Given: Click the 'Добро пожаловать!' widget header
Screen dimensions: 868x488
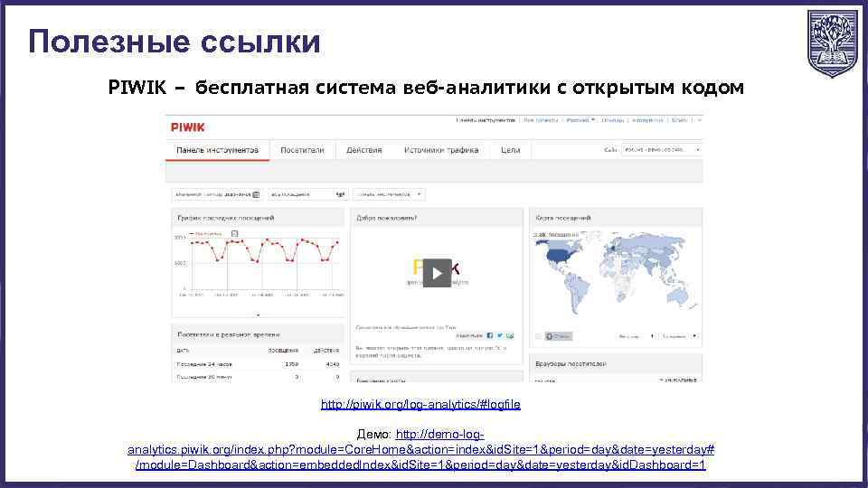Looking at the screenshot, I should pyautogui.click(x=436, y=218).
